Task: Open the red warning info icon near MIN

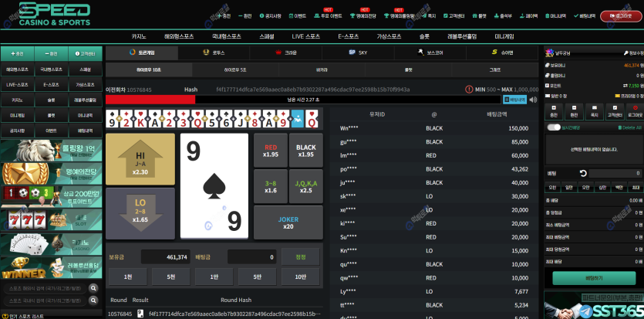Action: pos(469,89)
